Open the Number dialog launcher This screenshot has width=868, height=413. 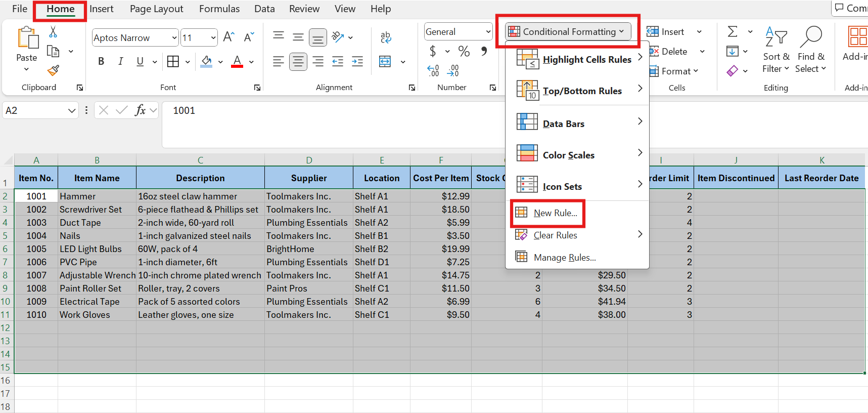point(493,88)
